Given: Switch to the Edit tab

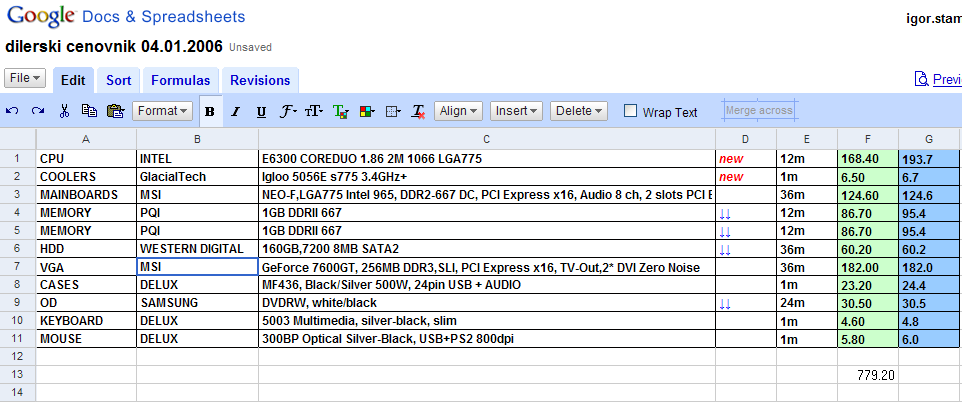Looking at the screenshot, I should (73, 80).
